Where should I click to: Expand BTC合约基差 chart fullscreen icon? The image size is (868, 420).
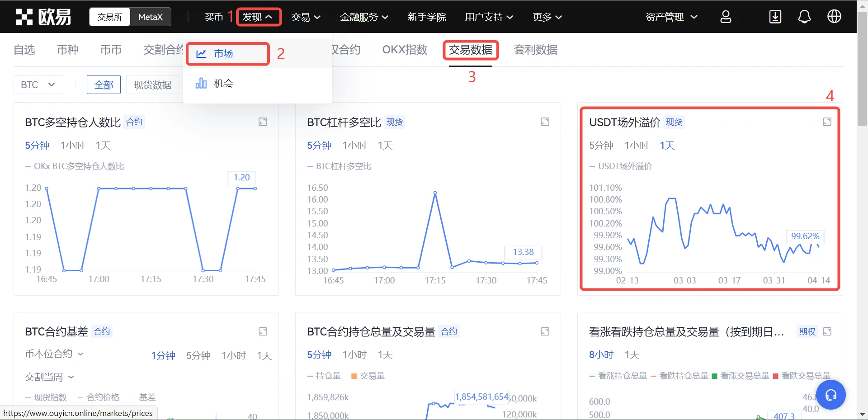tap(263, 331)
